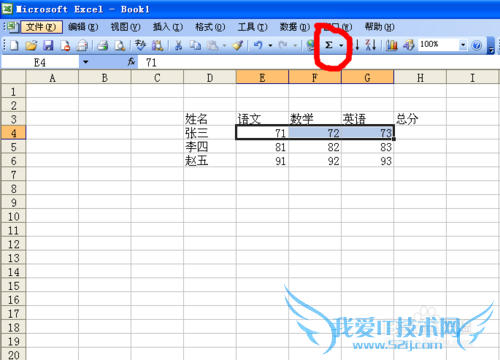Select the cell with name 张三

(210, 133)
